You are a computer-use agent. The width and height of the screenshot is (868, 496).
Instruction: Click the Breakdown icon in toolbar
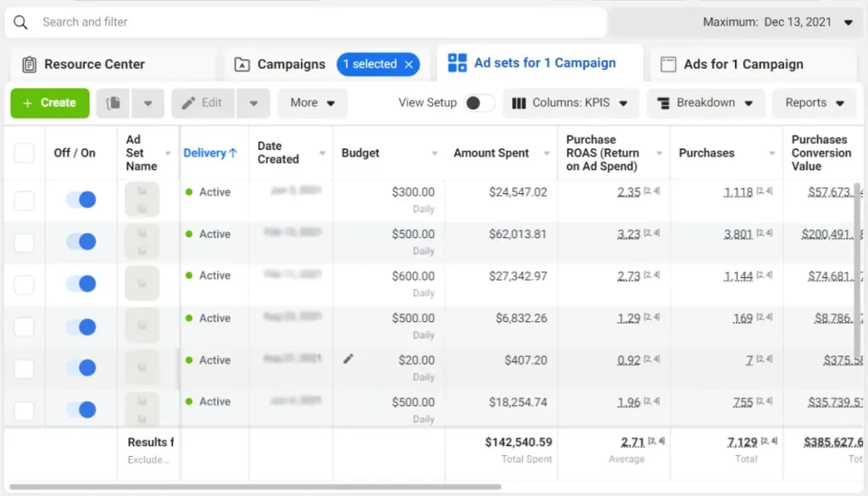(662, 103)
